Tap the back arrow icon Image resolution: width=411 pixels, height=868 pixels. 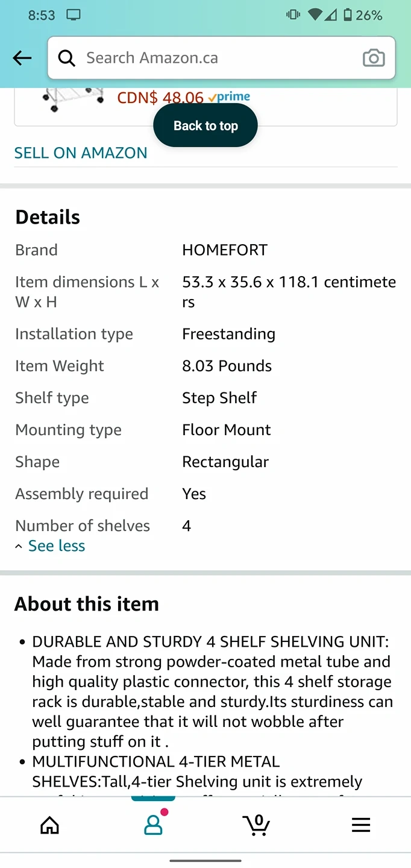click(x=22, y=58)
